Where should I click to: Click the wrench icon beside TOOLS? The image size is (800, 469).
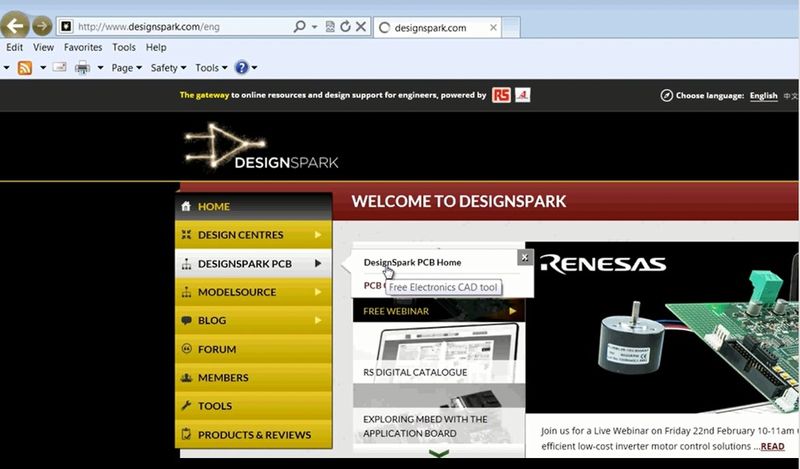click(186, 406)
